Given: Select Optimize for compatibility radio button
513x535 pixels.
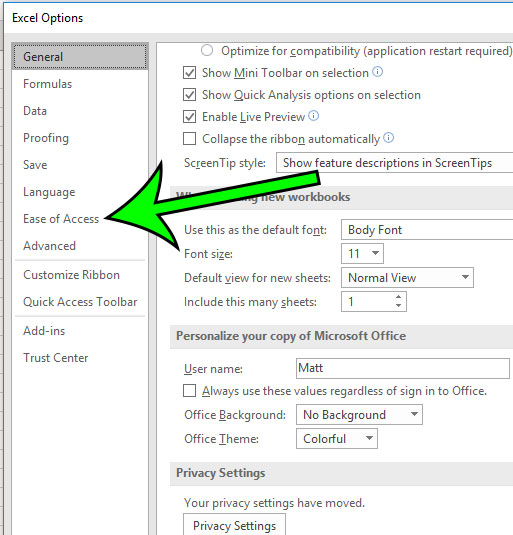Looking at the screenshot, I should click(x=207, y=50).
